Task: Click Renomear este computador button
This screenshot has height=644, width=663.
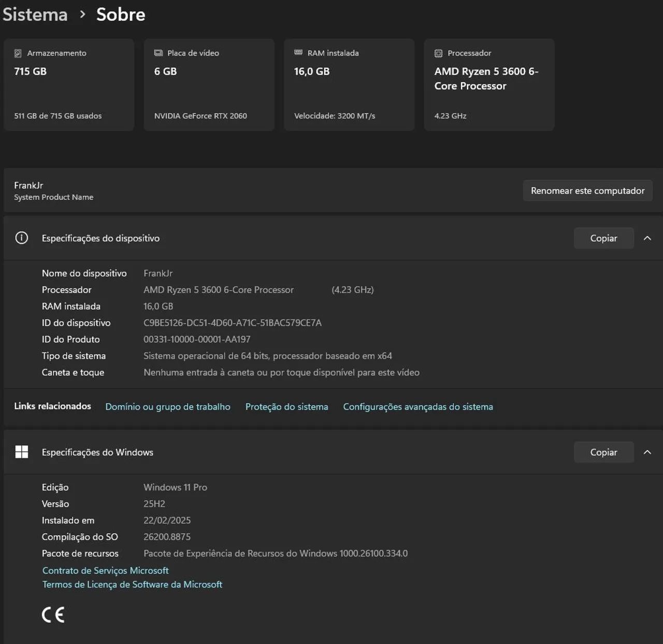Action: 588,191
